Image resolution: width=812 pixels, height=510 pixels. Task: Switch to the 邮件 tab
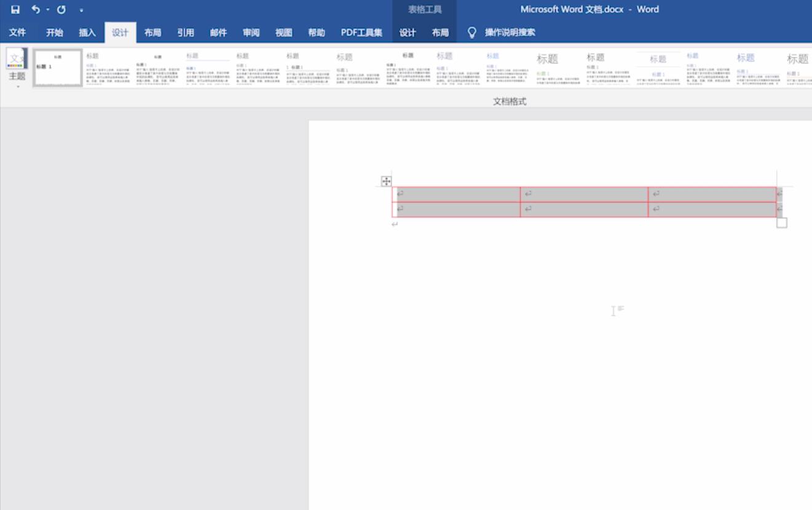218,33
